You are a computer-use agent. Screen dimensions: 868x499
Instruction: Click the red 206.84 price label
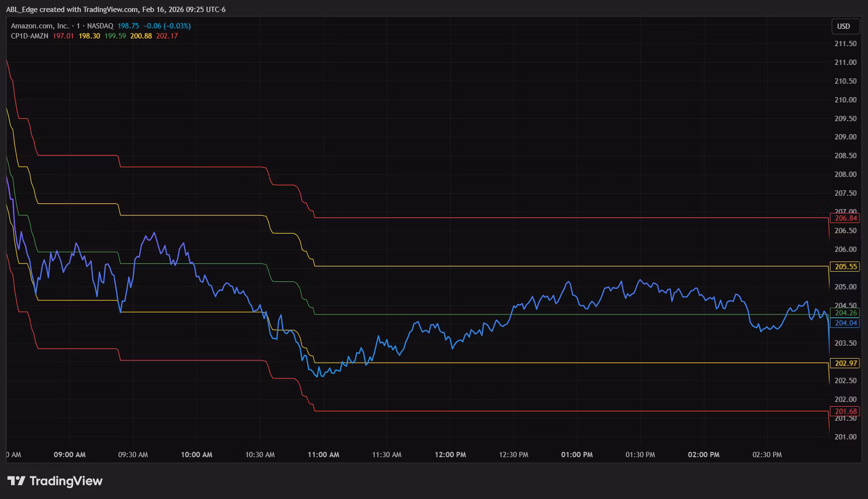pos(845,218)
